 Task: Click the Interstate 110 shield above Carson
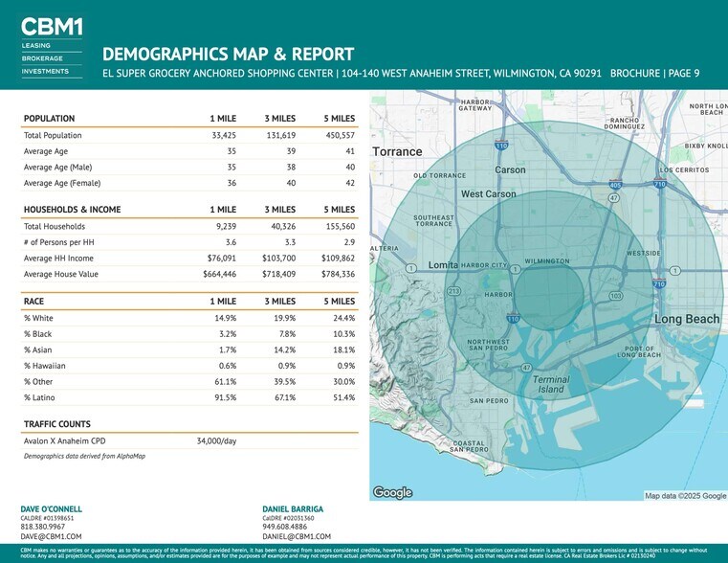[x=501, y=145]
